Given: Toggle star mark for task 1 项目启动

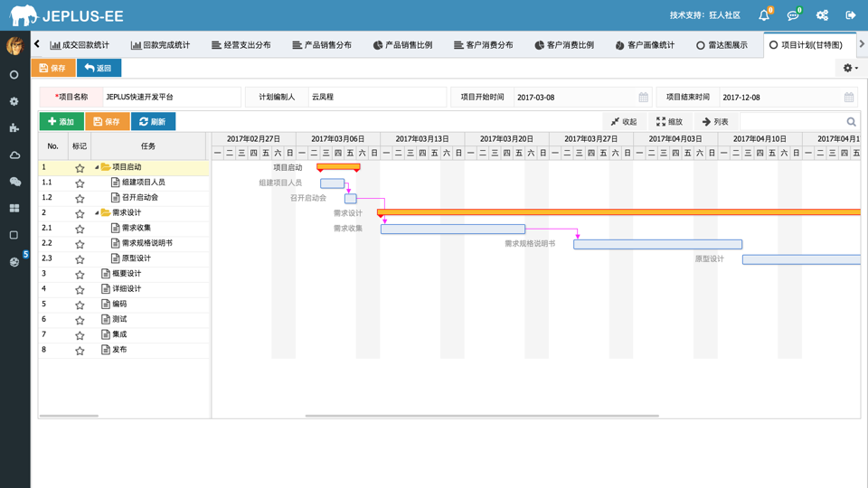Looking at the screenshot, I should [x=80, y=168].
